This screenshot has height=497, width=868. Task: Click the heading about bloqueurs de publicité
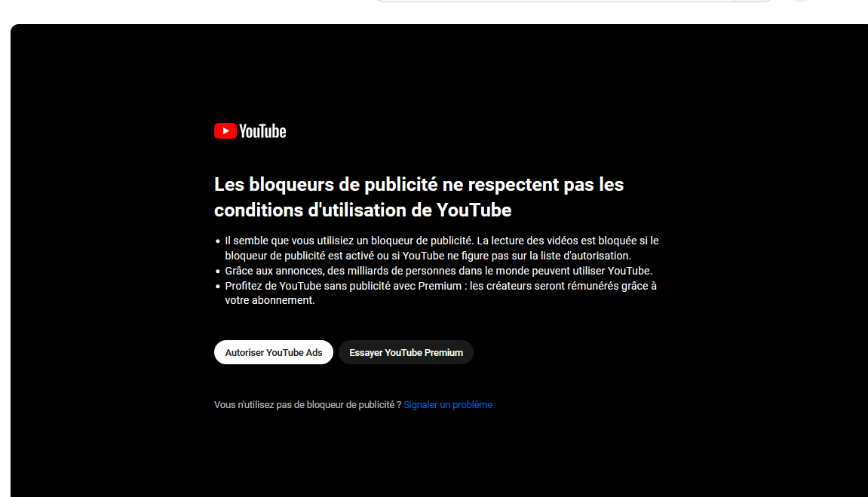pos(419,185)
